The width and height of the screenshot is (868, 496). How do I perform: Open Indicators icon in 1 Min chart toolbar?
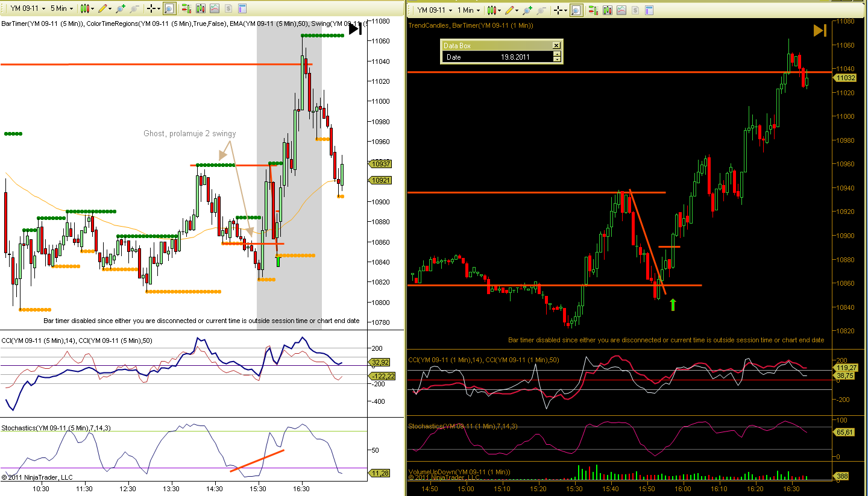(x=621, y=10)
